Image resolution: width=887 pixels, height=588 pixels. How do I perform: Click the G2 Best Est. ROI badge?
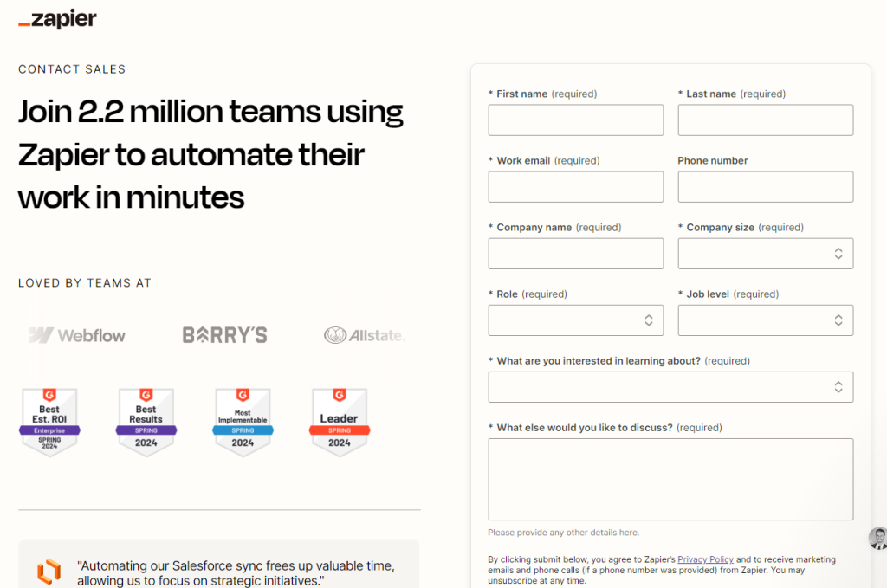49,422
